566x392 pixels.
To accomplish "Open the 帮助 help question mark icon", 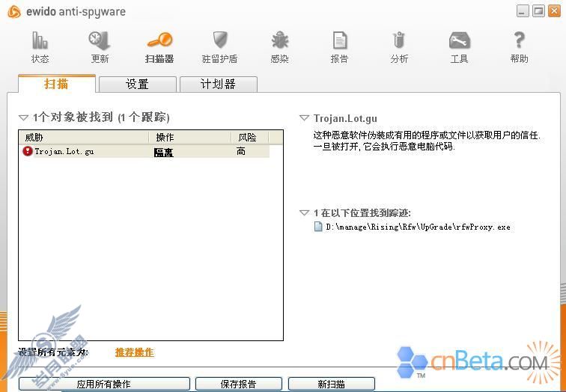I will point(519,40).
